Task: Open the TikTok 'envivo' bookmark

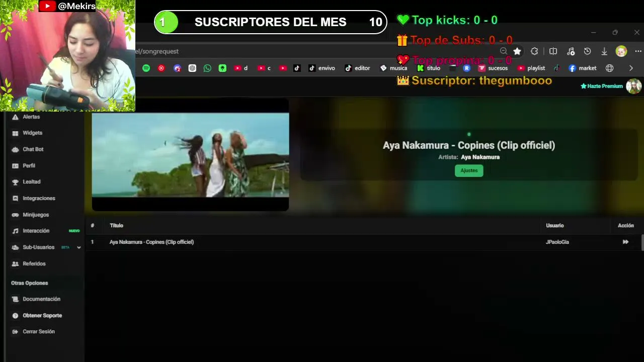Action: (x=322, y=68)
